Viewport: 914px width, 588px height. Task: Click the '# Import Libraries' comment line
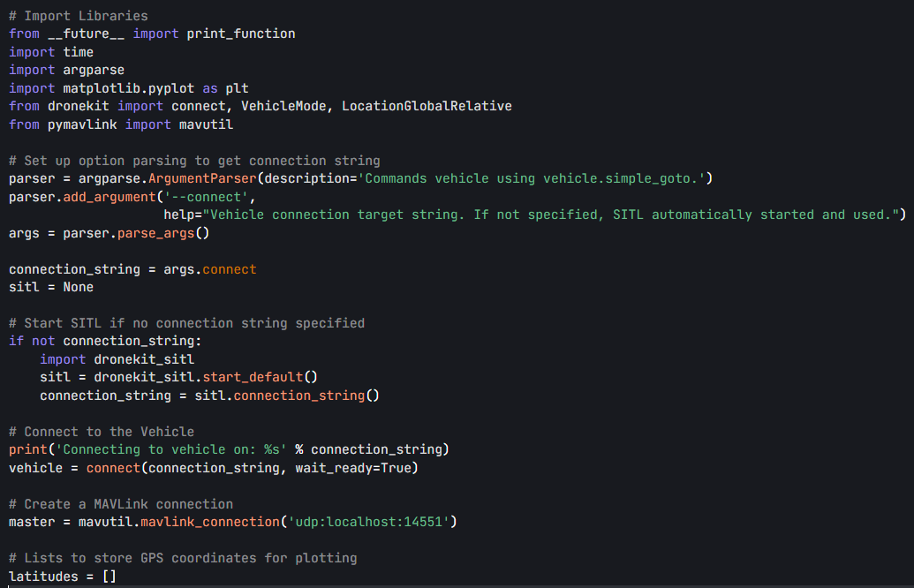pyautogui.click(x=78, y=16)
